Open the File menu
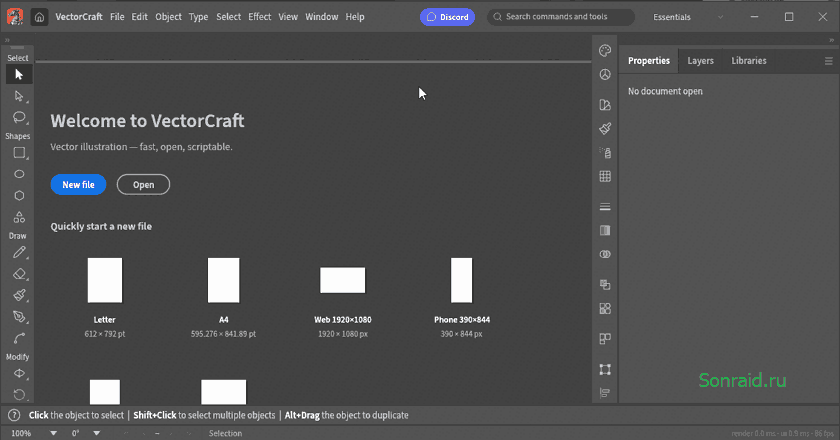 pos(117,17)
